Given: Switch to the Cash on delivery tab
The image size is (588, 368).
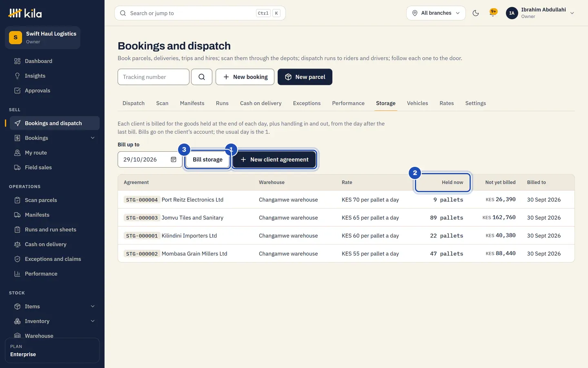Looking at the screenshot, I should tap(261, 103).
